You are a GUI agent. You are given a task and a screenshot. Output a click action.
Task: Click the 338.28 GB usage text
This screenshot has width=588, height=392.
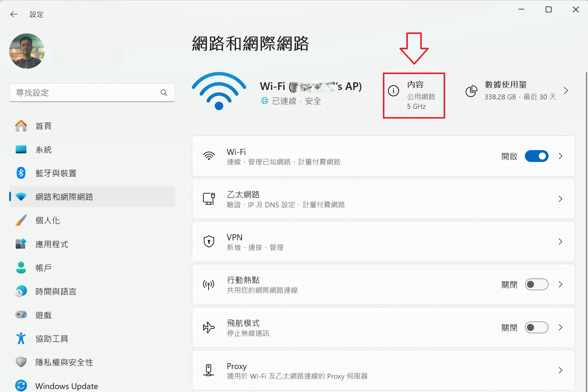point(500,97)
